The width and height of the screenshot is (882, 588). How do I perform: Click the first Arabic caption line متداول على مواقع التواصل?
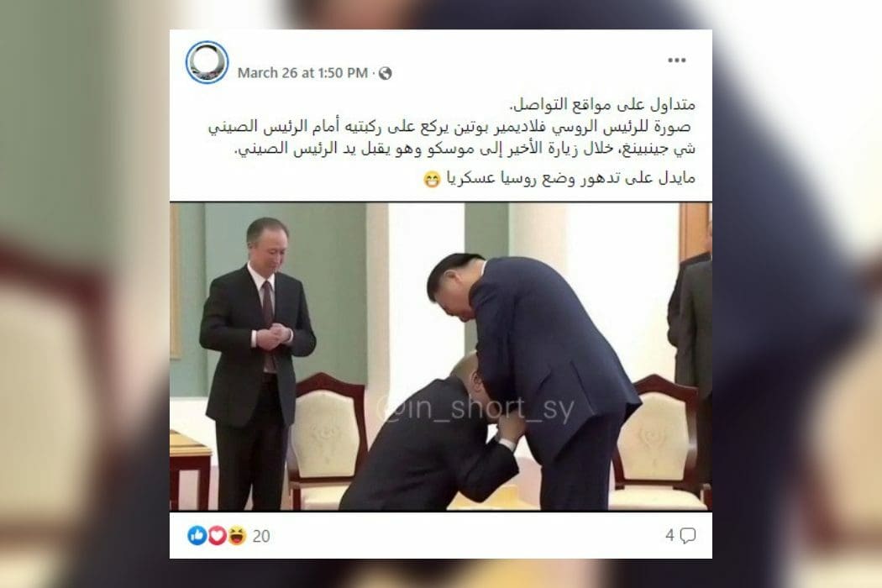tap(602, 104)
